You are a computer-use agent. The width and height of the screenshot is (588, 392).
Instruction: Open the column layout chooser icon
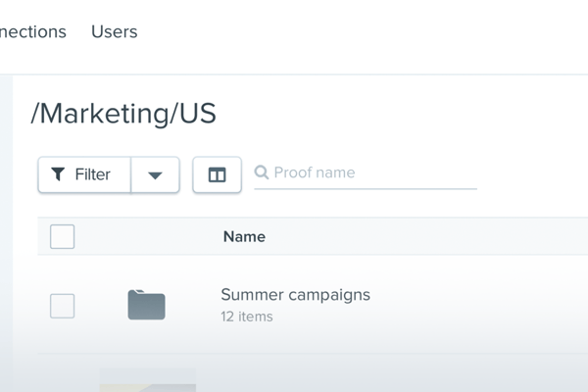click(x=217, y=174)
